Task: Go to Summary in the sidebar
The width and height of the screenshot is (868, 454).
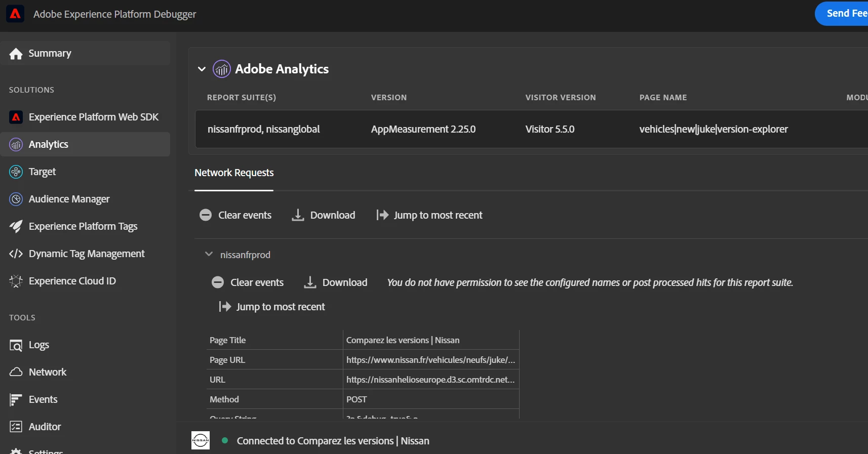Action: point(85,53)
